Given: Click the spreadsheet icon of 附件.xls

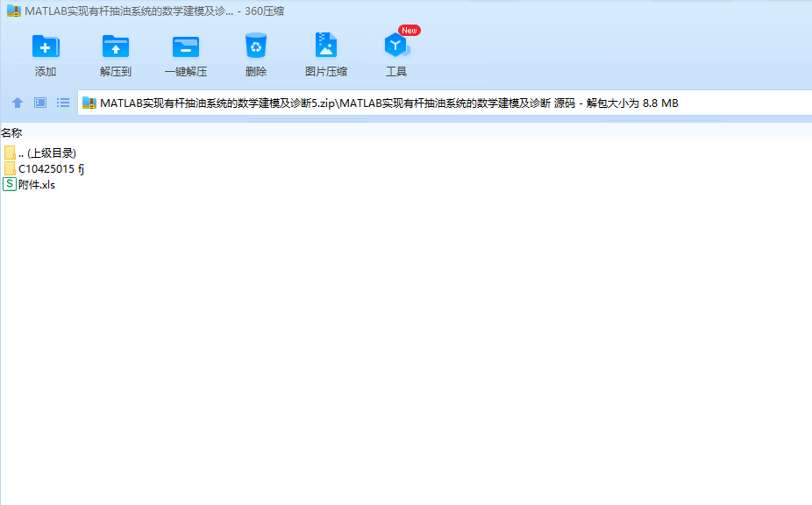Looking at the screenshot, I should (10, 184).
